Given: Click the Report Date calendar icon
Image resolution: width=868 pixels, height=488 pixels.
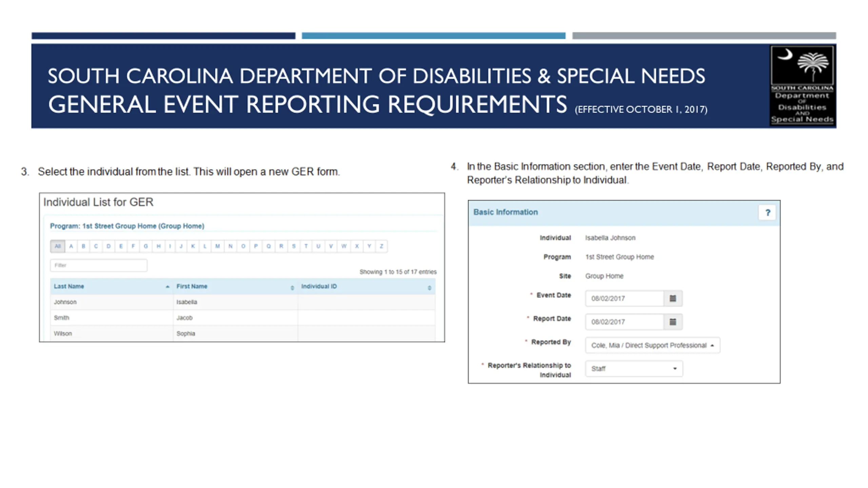Looking at the screenshot, I should [x=673, y=322].
